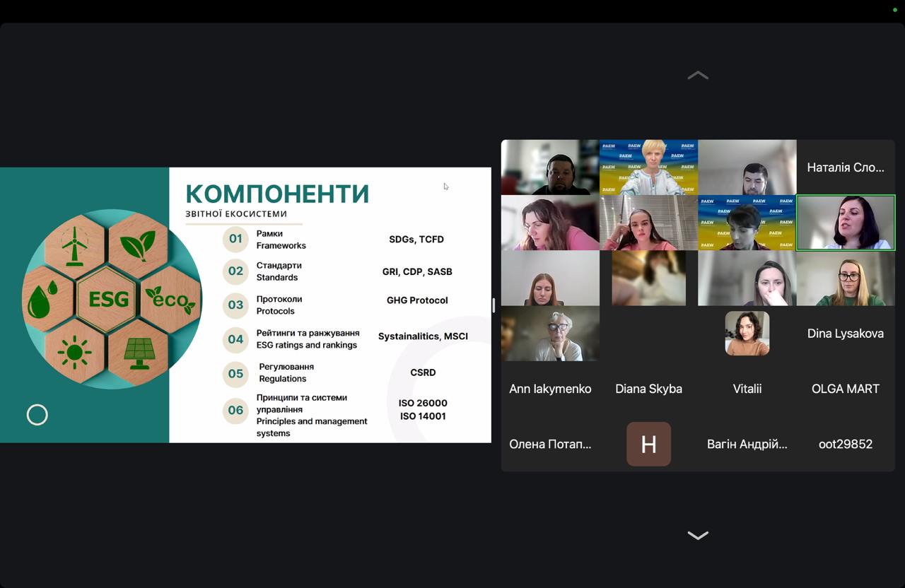Click the Ann Iakymenko name tile
The height and width of the screenshot is (588, 905).
coord(550,389)
